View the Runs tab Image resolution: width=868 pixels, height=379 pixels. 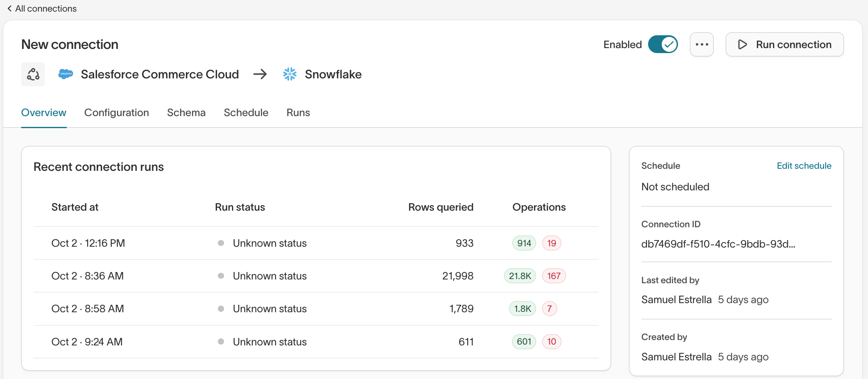click(298, 113)
